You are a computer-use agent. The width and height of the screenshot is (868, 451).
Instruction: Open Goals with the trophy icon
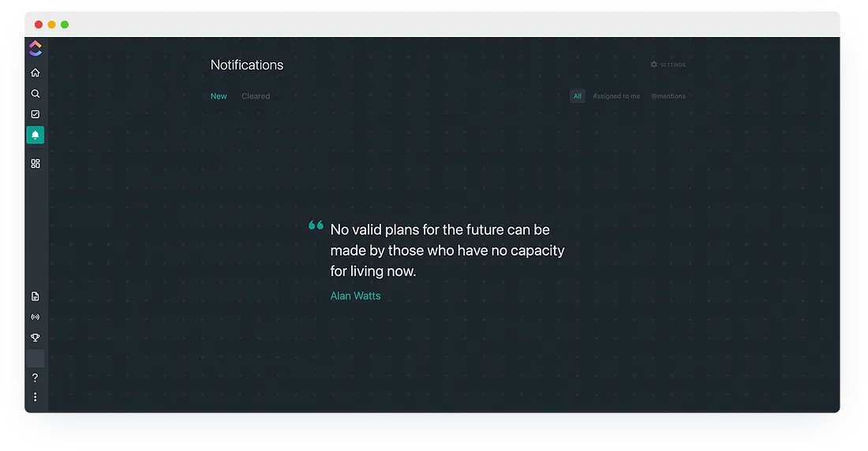pyautogui.click(x=35, y=337)
